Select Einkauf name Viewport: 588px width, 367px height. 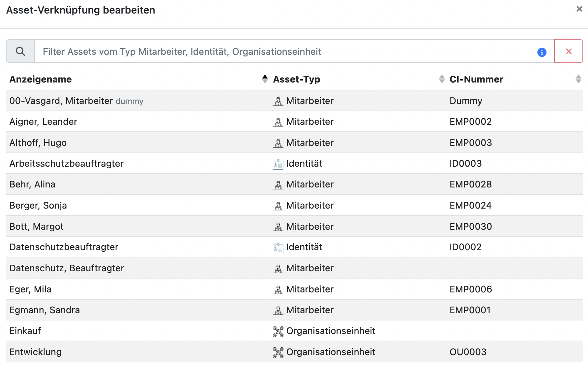[25, 331]
